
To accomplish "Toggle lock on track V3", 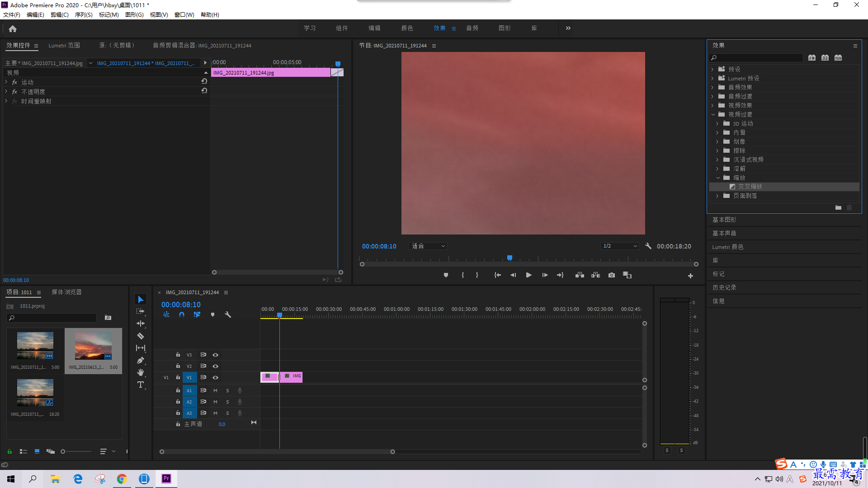I will pyautogui.click(x=178, y=355).
